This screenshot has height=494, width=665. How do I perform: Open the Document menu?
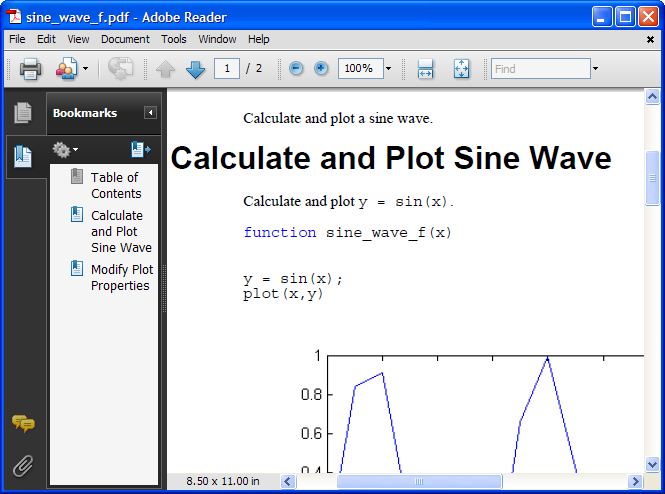(125, 39)
